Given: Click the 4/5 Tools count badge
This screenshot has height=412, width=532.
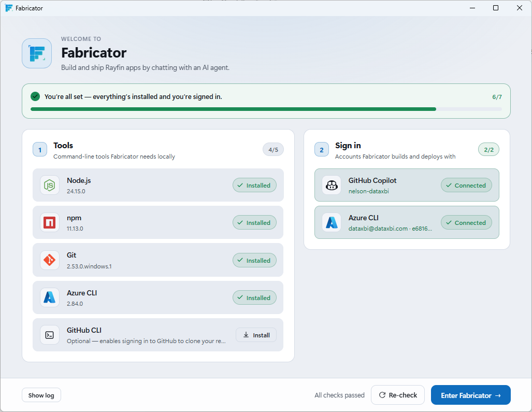Looking at the screenshot, I should click(273, 150).
